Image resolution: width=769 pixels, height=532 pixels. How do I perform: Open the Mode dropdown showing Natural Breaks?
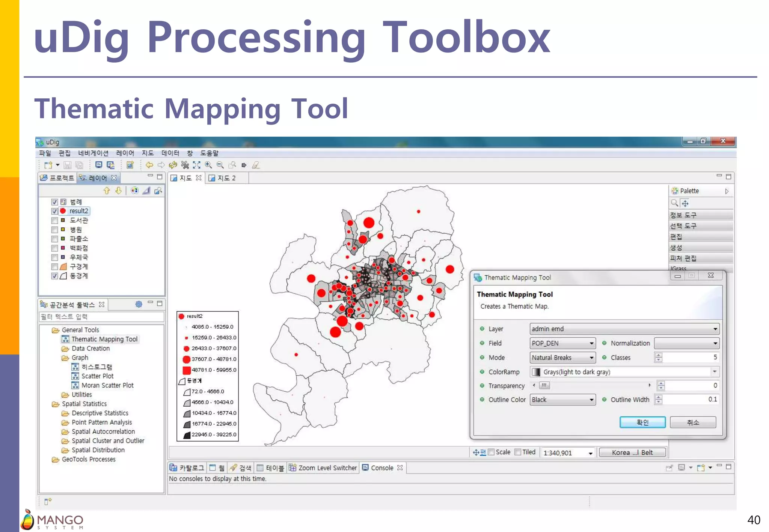(562, 358)
